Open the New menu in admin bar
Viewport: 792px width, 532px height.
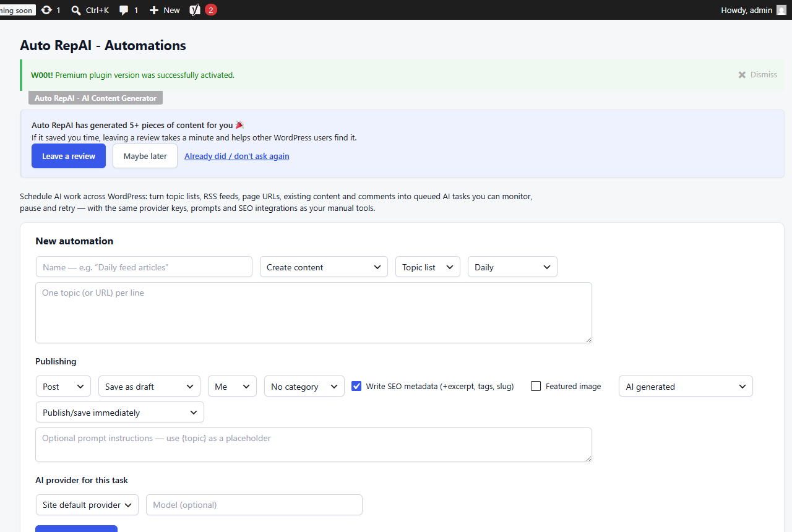165,10
